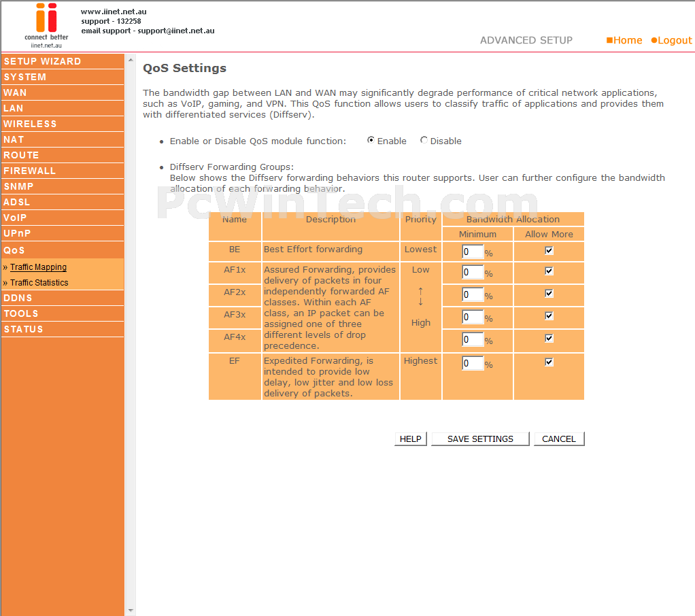Click the AF2x minimum bandwidth field
The height and width of the screenshot is (616, 695).
[x=472, y=294]
